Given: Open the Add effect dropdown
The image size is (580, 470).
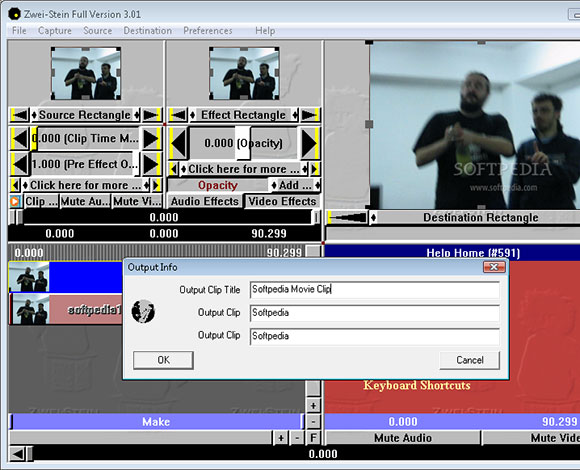Looking at the screenshot, I should point(295,185).
